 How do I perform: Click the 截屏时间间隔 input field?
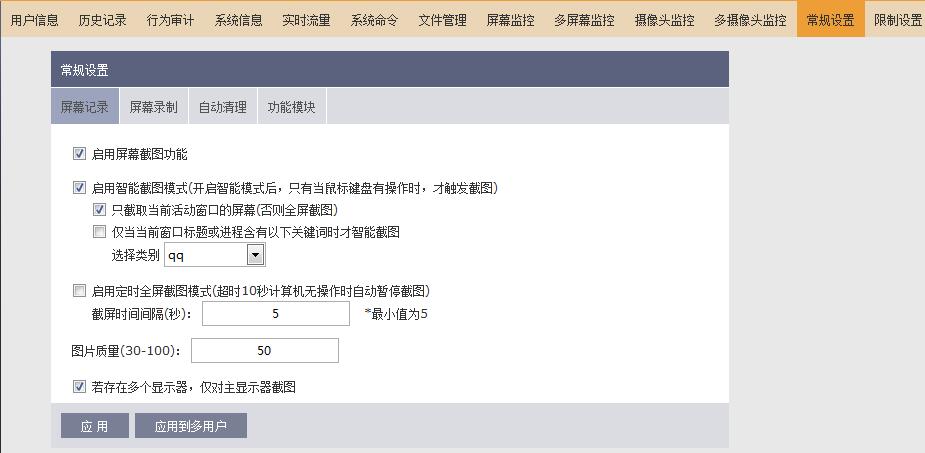click(x=275, y=314)
